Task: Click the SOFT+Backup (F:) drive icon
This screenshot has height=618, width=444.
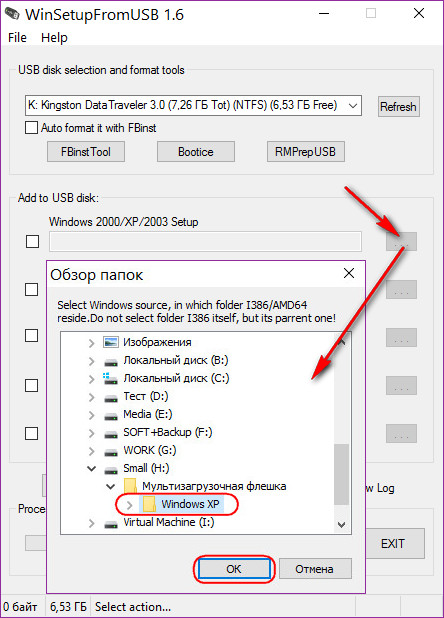Action: (x=111, y=434)
